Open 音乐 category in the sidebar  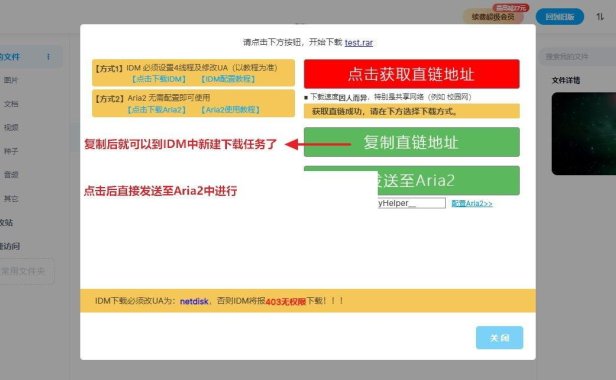tap(11, 174)
